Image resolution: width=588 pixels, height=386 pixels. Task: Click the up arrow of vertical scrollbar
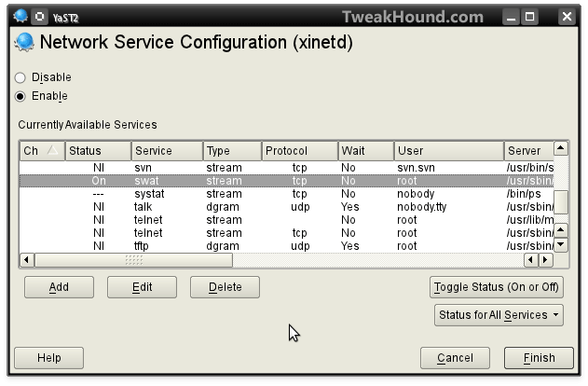(x=560, y=148)
